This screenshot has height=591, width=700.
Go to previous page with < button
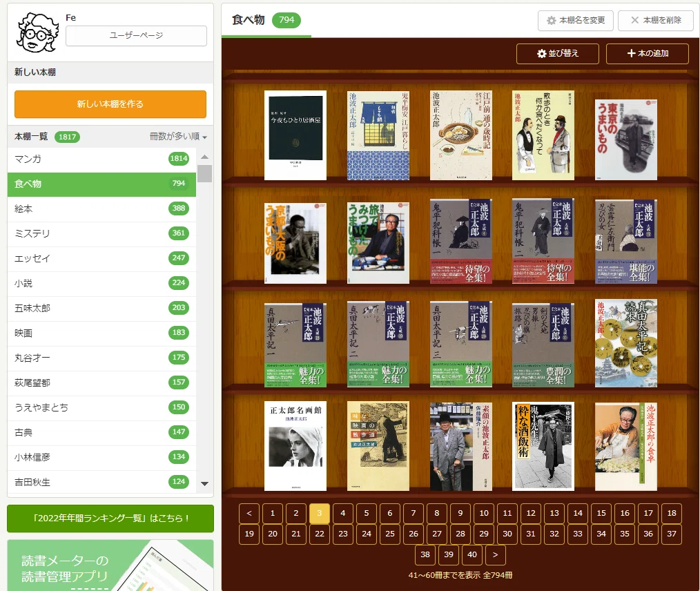click(x=249, y=514)
